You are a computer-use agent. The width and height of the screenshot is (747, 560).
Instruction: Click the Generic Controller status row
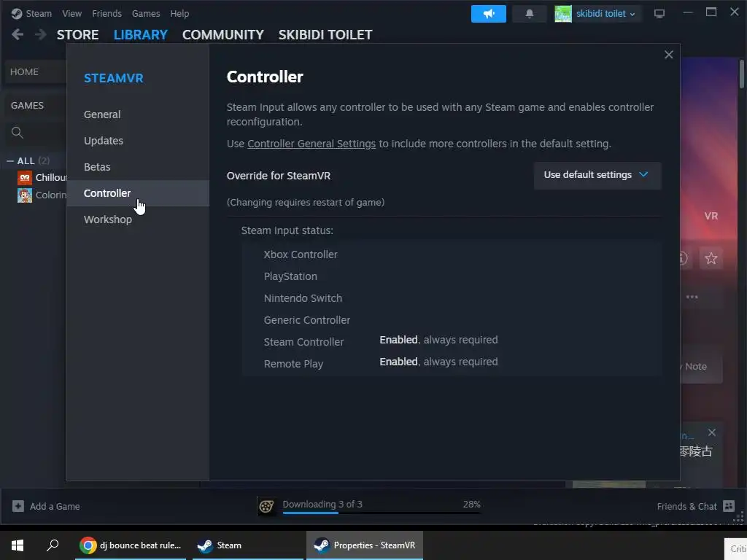tap(451, 320)
